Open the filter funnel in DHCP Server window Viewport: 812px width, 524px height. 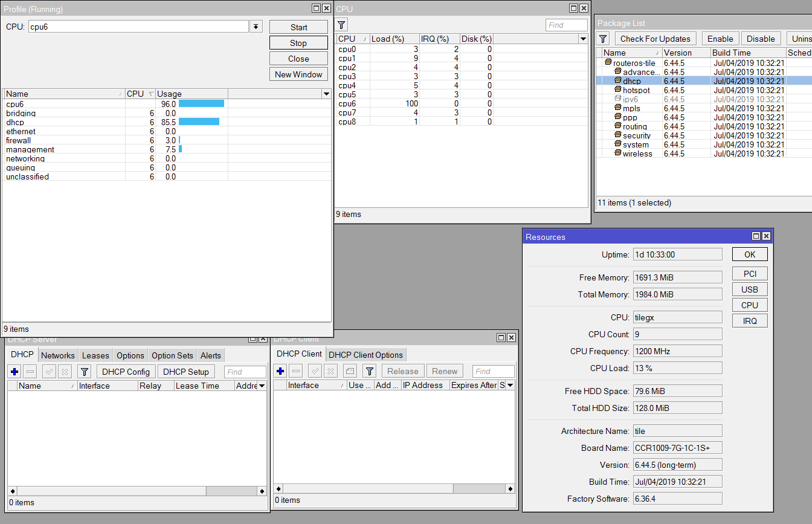point(85,372)
